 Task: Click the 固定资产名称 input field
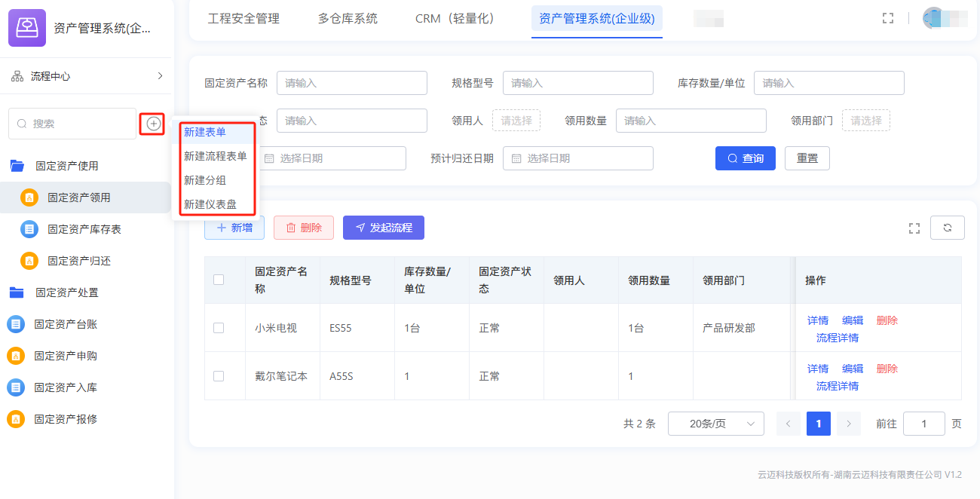(x=351, y=83)
